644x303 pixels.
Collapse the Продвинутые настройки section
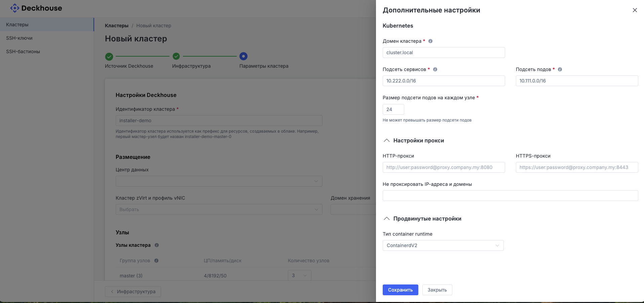click(x=387, y=218)
